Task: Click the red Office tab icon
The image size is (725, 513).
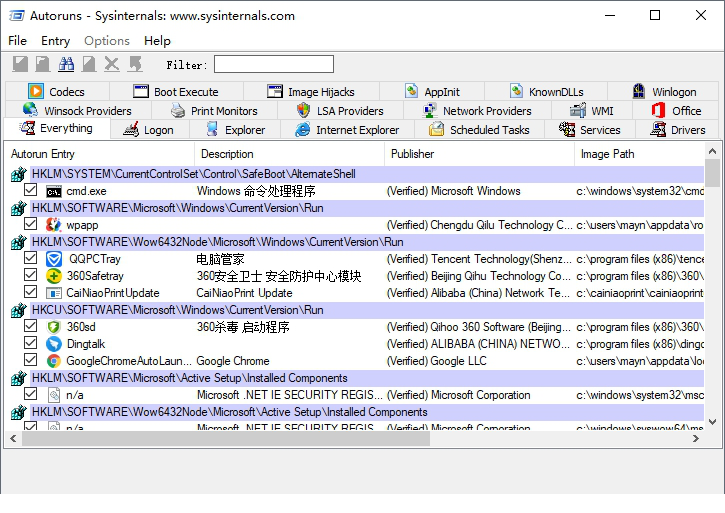Action: click(x=658, y=110)
